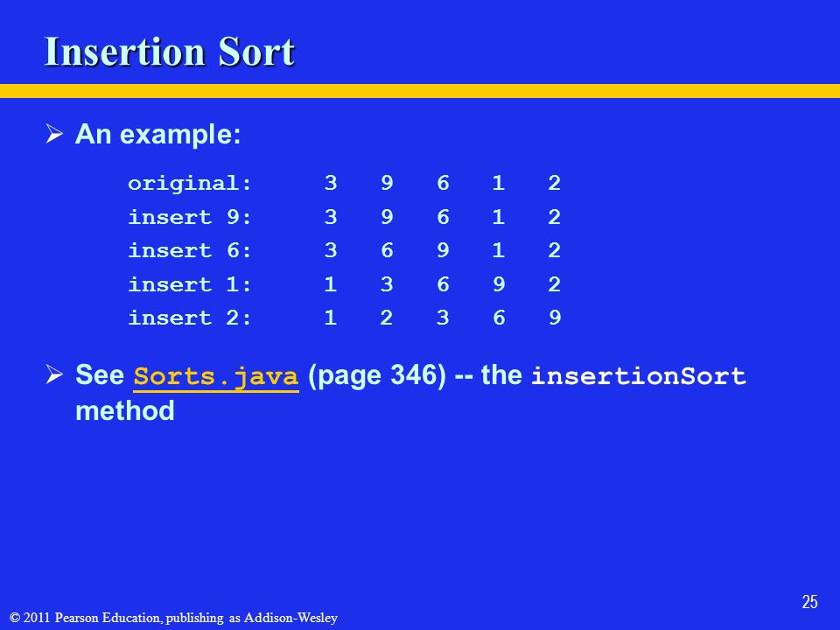Click the insert 1: row label
Screen dimensions: 840x630
coord(190,283)
